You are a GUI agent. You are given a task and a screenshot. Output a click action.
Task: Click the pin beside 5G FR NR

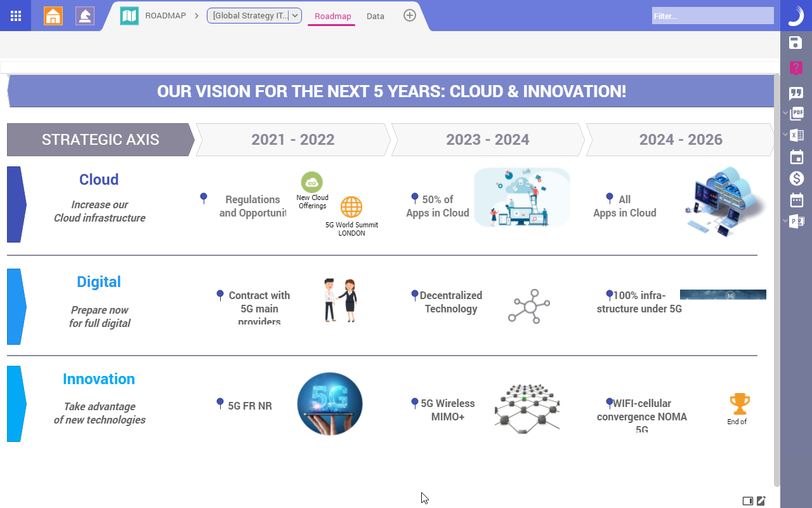tap(220, 403)
